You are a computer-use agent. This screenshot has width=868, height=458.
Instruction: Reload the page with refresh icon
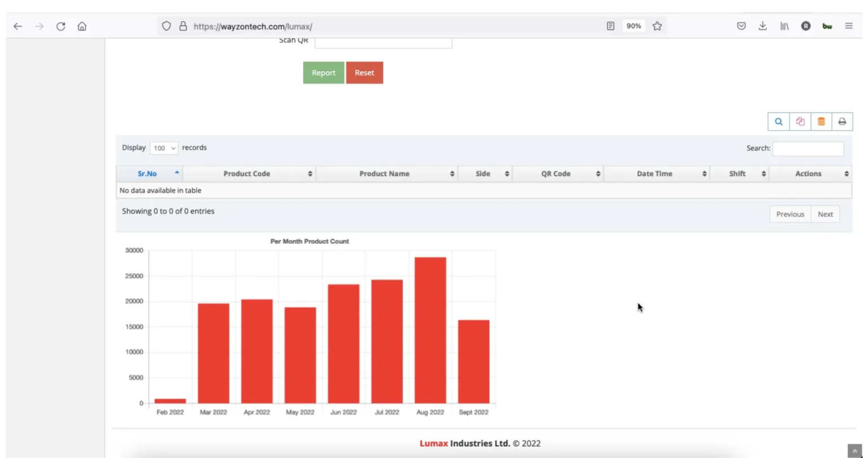60,26
